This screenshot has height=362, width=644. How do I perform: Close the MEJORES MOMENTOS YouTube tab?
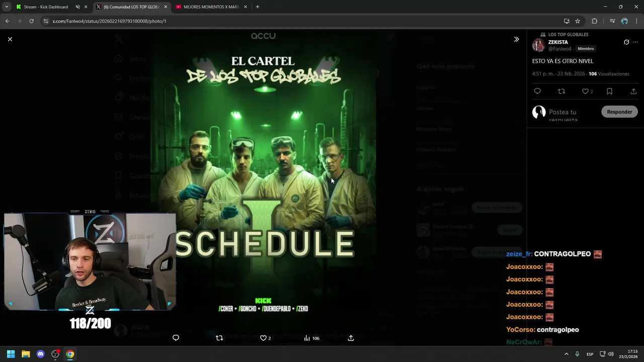pyautogui.click(x=246, y=7)
